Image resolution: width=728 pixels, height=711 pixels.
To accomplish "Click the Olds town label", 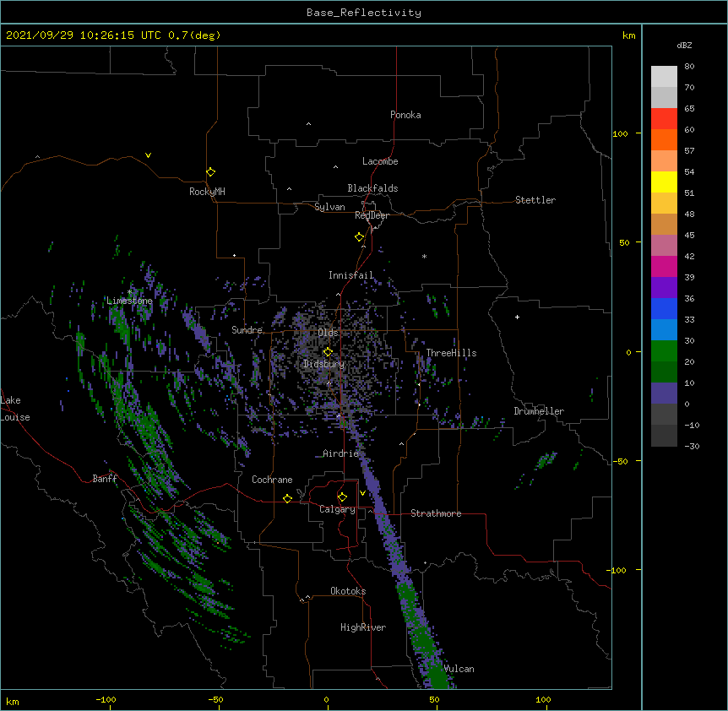I will click(x=328, y=333).
